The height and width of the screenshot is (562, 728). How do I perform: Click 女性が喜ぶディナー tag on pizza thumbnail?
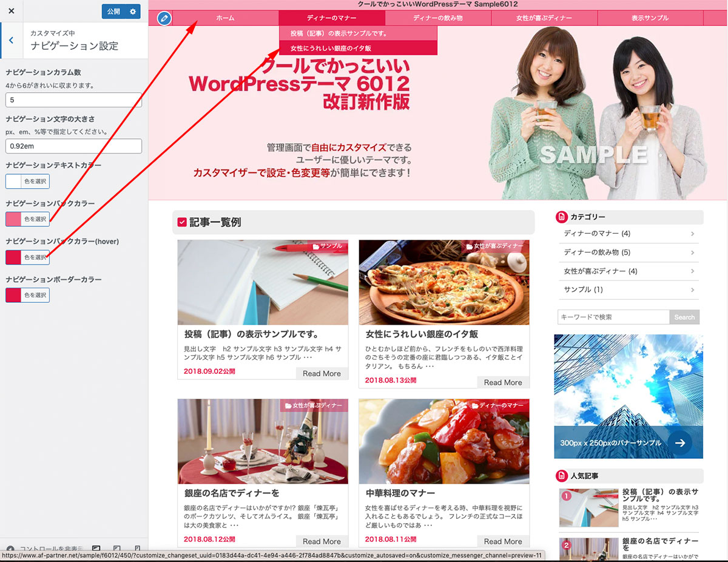point(495,246)
